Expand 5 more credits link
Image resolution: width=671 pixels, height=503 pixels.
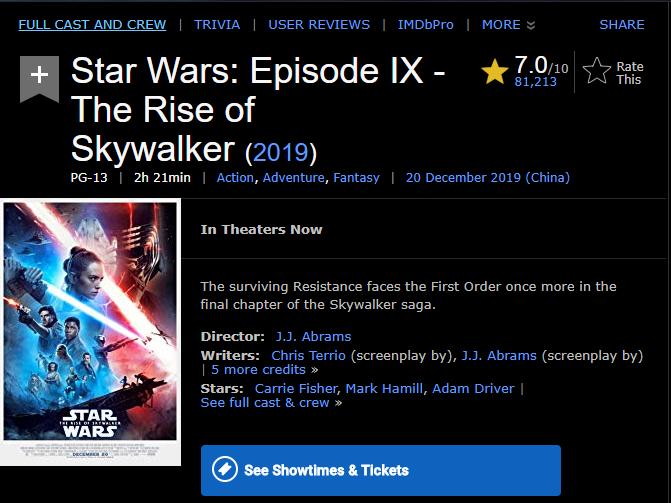(x=264, y=369)
